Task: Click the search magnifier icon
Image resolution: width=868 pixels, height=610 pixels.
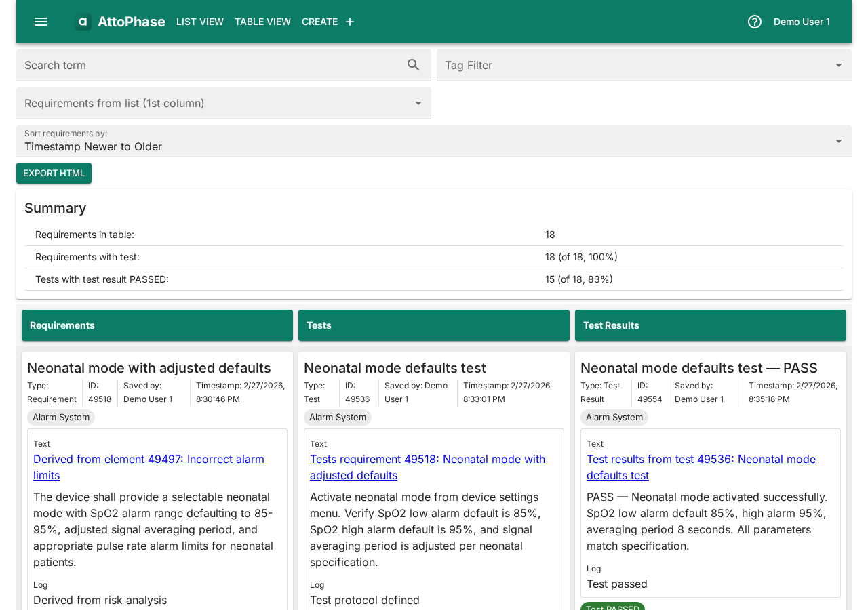Action: point(414,65)
